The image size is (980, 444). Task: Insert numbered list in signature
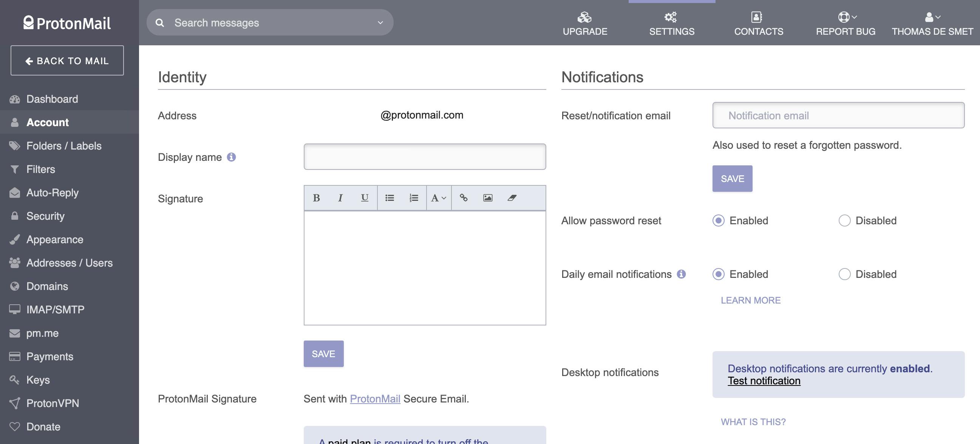coord(414,198)
